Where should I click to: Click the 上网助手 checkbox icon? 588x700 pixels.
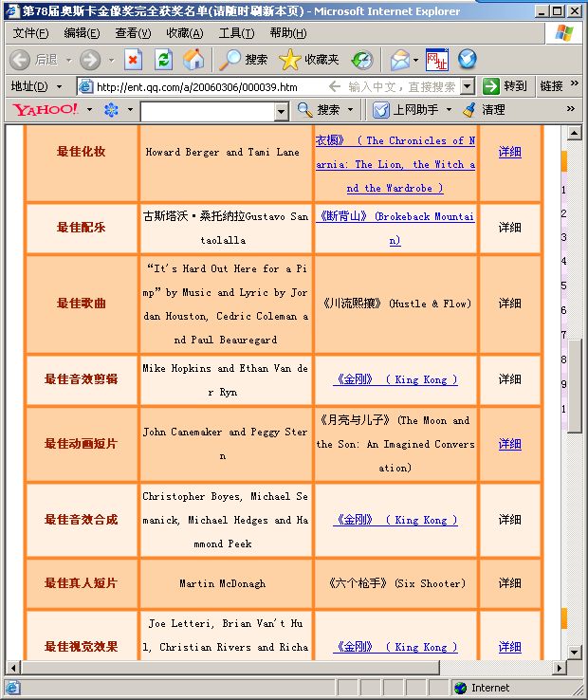[x=381, y=110]
